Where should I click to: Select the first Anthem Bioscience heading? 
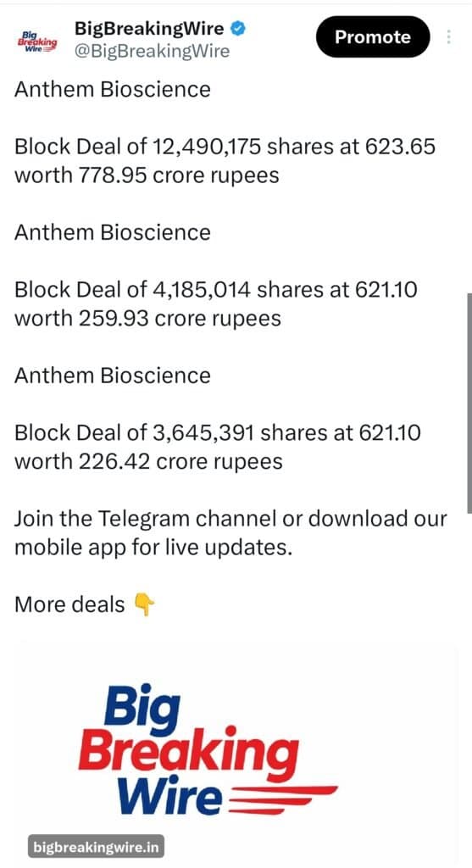(113, 89)
